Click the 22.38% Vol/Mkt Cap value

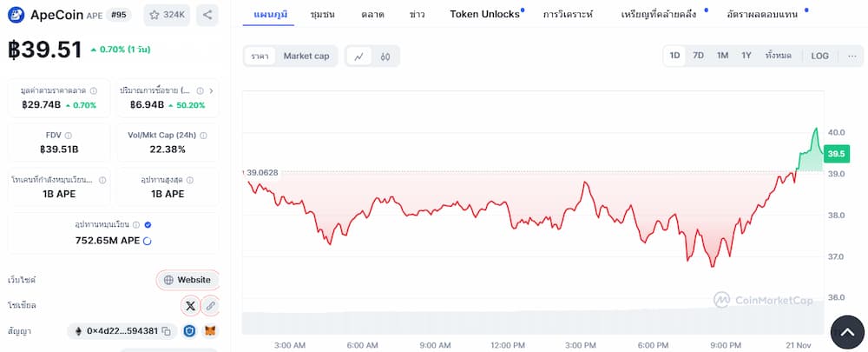168,149
